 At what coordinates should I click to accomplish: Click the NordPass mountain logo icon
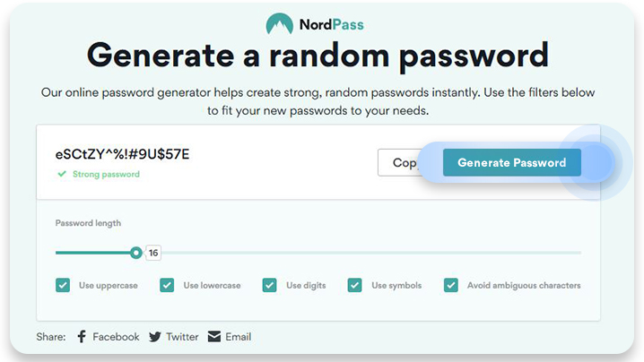click(x=280, y=23)
